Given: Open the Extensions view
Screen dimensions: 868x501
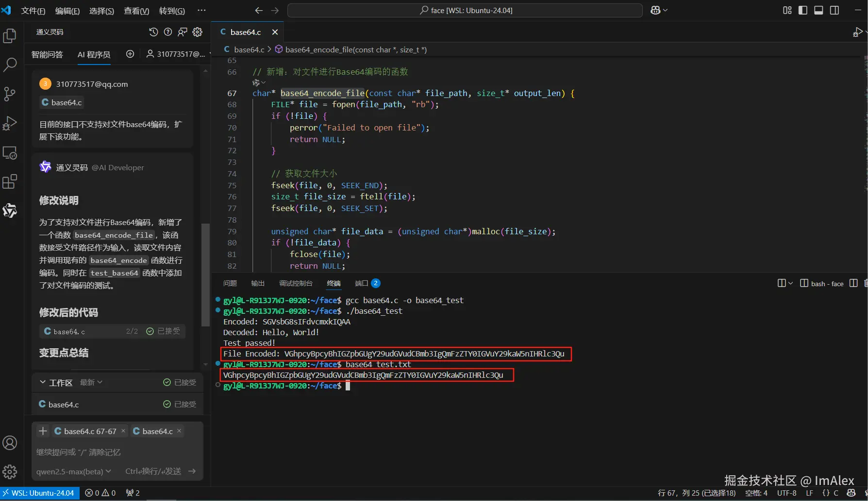Looking at the screenshot, I should pos(10,182).
